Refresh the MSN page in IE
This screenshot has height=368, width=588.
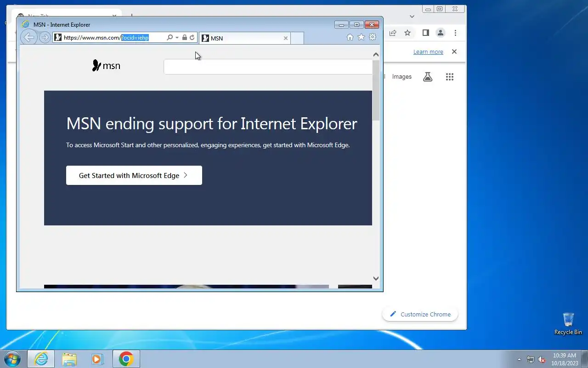192,37
